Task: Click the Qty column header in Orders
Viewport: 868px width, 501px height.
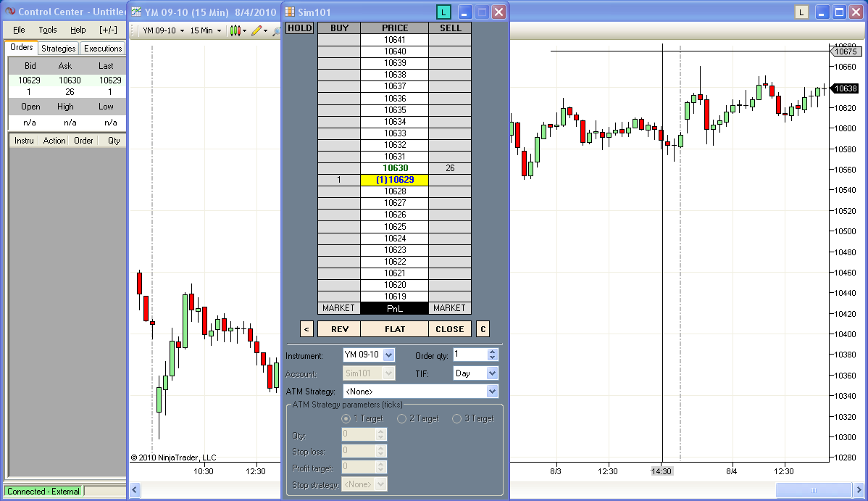Action: 114,141
